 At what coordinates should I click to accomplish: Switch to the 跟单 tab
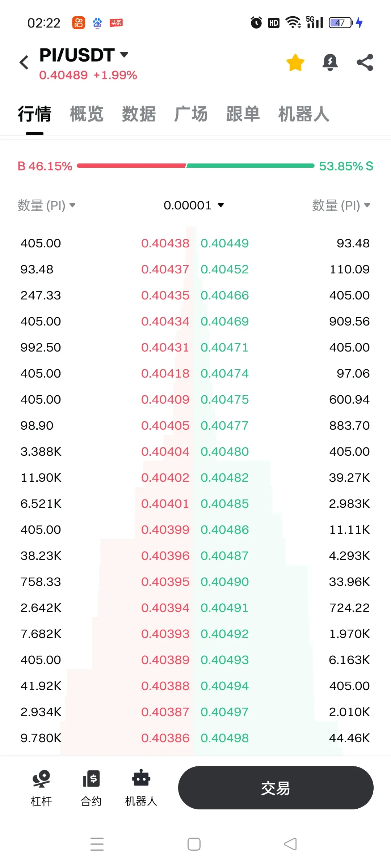[x=243, y=114]
